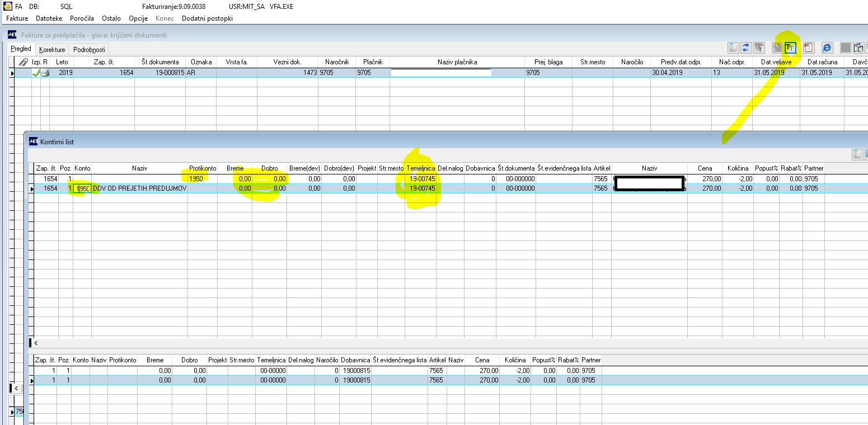Click the Konto cell being edited with 1950
This screenshot has width=868, height=425.
coord(83,188)
